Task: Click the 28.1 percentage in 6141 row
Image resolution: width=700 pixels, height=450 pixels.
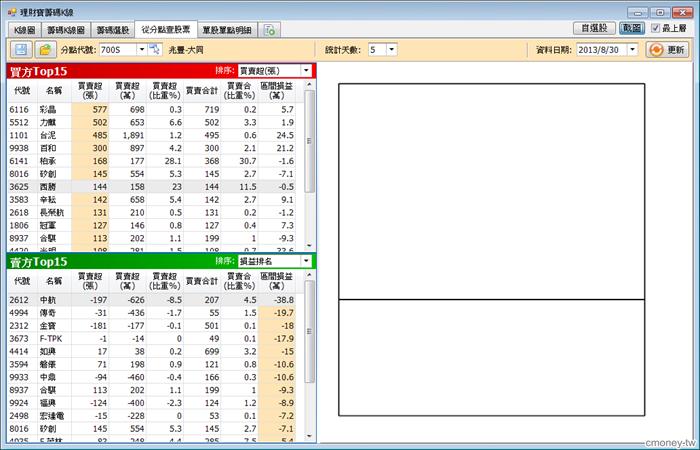Action: [x=173, y=161]
